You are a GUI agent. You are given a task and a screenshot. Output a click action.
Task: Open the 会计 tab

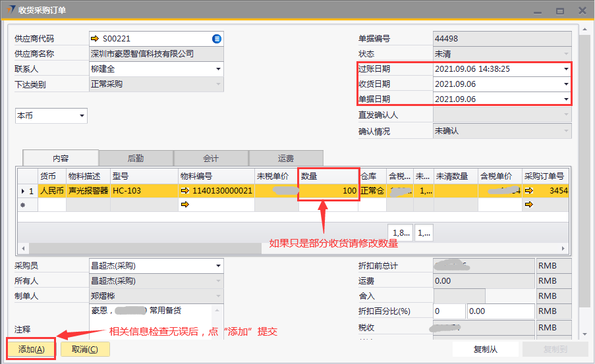pyautogui.click(x=211, y=159)
